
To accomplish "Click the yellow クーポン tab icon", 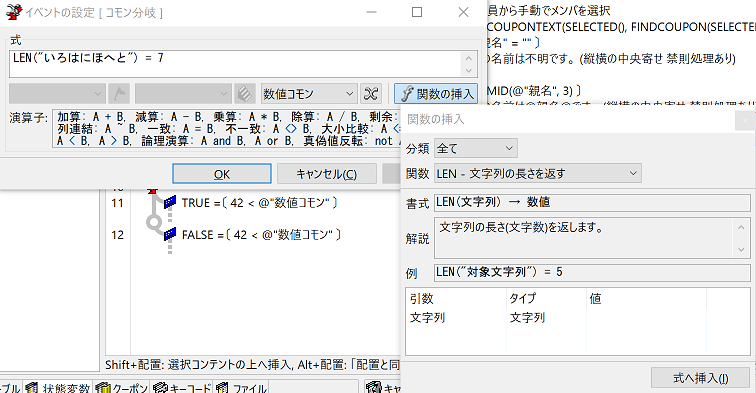I will pyautogui.click(x=103, y=388).
